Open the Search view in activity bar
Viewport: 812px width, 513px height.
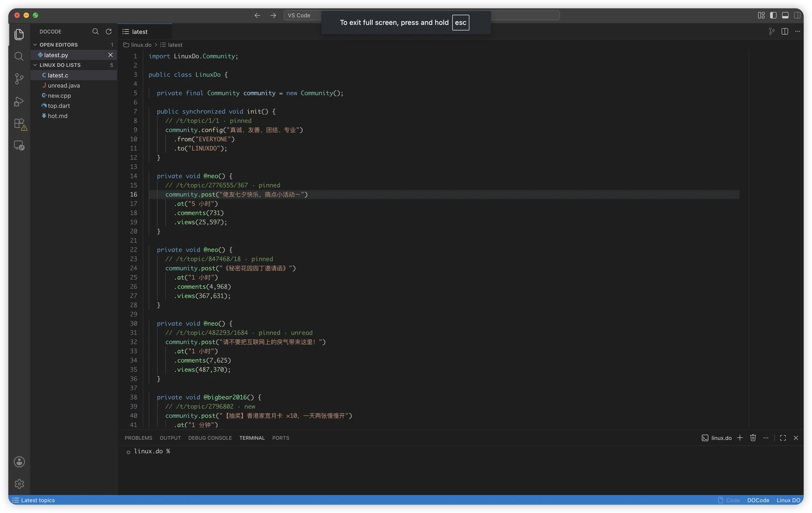(x=19, y=56)
